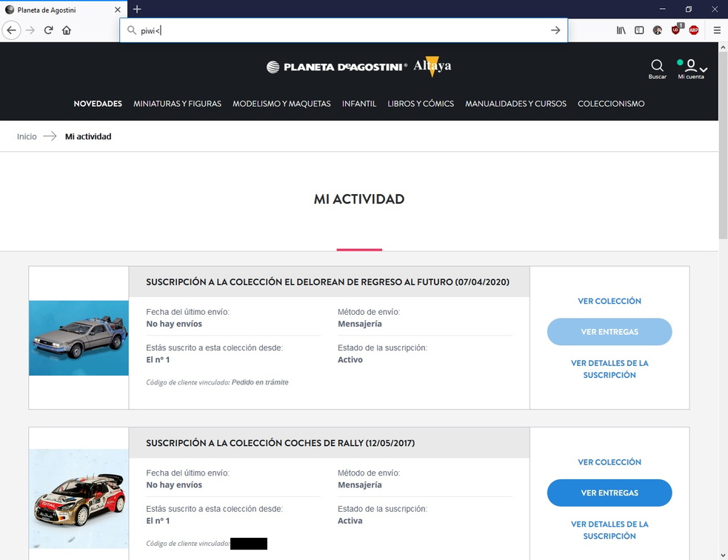Open the Adblock Plus extension icon
This screenshot has height=560, width=728.
point(694,30)
